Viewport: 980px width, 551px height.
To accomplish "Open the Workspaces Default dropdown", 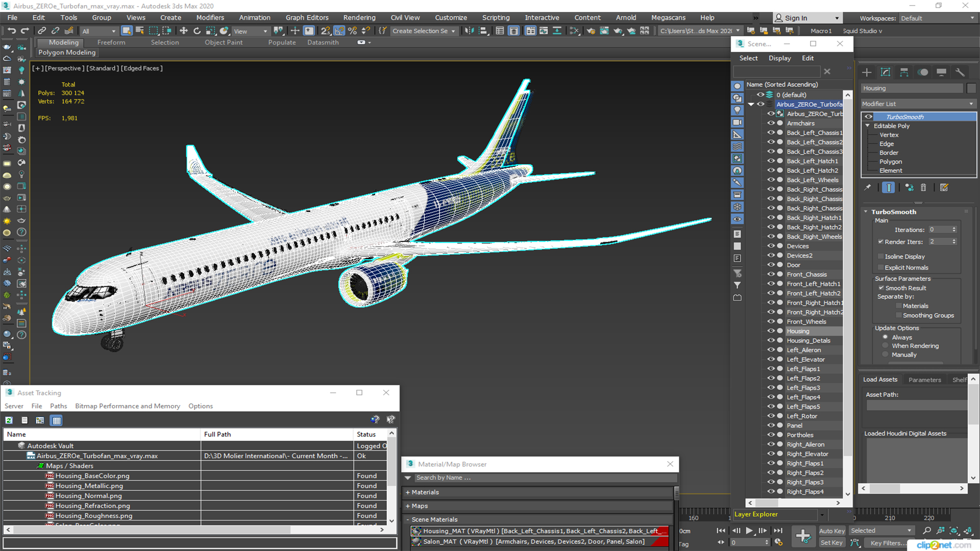I will 937,18.
